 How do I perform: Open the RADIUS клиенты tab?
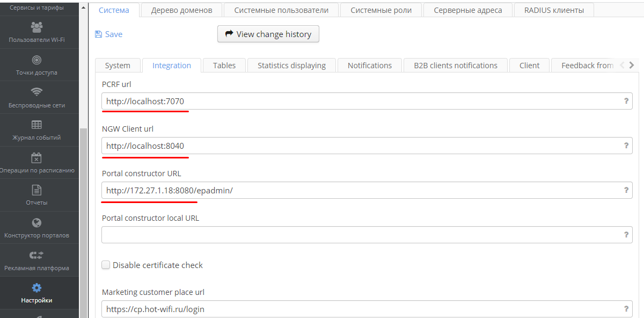click(x=554, y=10)
